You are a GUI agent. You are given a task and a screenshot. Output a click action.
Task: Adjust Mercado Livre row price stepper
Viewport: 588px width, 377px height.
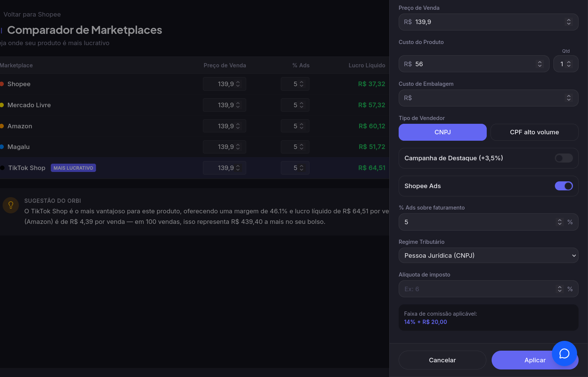(238, 105)
